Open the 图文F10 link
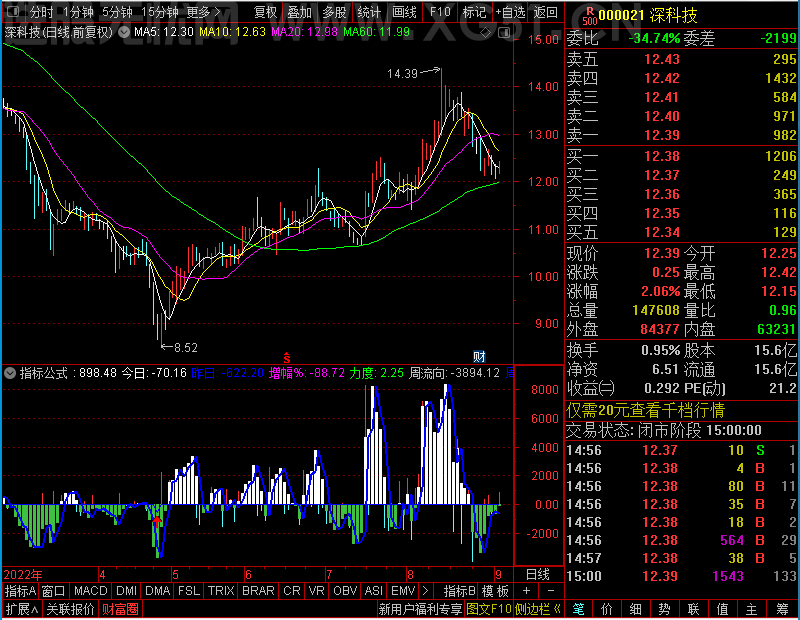Viewport: 800px width, 620px height. (x=489, y=609)
